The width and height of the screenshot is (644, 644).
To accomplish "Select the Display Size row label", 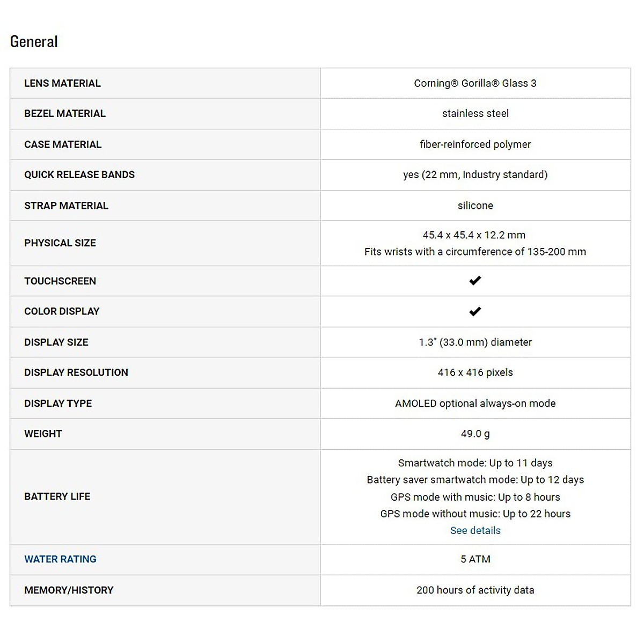I will [56, 342].
